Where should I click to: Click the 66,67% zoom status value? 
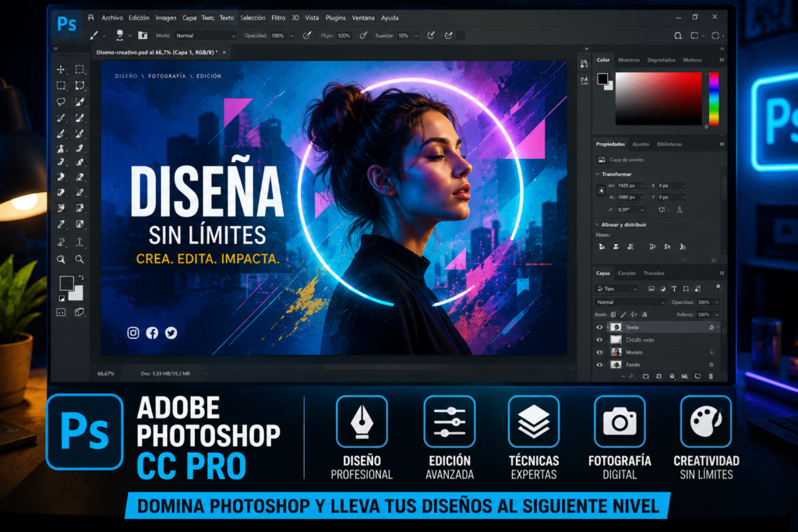point(106,373)
